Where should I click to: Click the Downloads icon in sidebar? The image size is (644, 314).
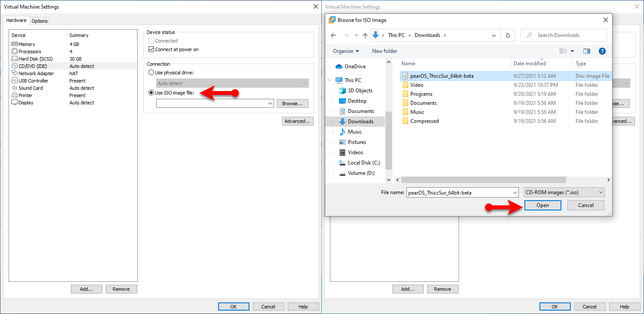click(342, 122)
